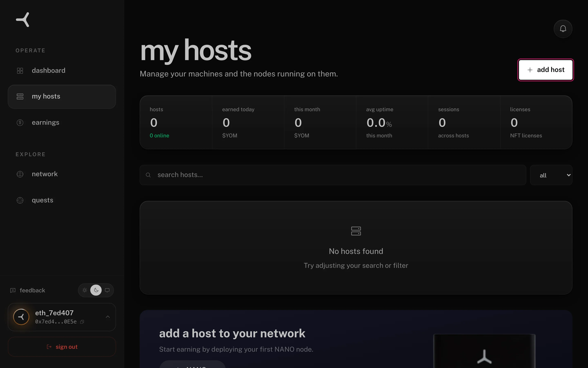Click the across hosts text

(x=453, y=136)
